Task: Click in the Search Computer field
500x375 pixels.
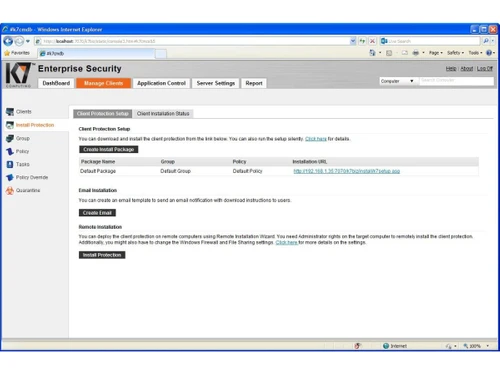Action: (x=456, y=81)
